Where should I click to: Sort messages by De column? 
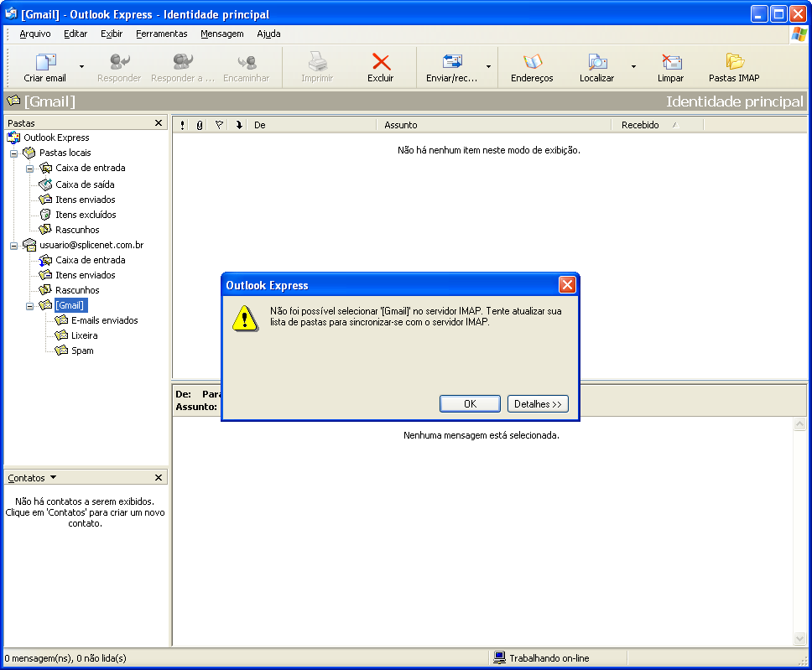coord(313,125)
